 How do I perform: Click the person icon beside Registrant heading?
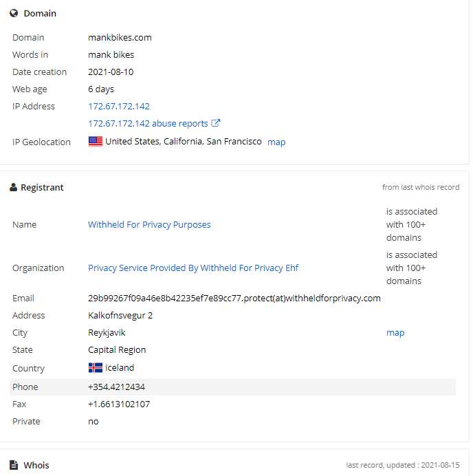13,187
